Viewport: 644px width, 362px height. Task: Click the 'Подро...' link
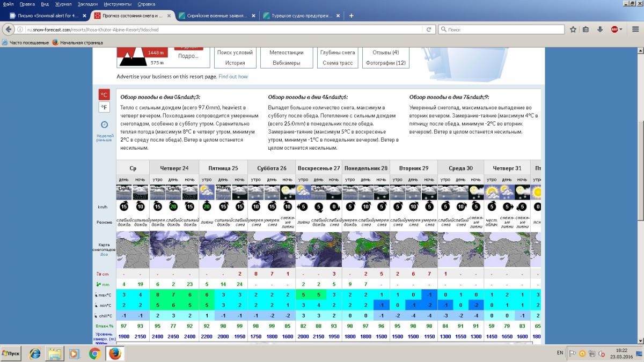[188, 56]
